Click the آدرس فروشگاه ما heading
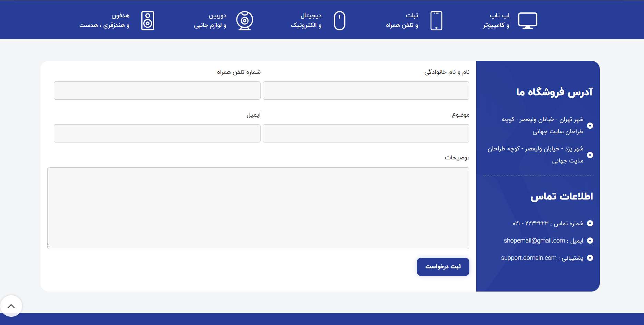This screenshot has width=644, height=325. pos(554,92)
